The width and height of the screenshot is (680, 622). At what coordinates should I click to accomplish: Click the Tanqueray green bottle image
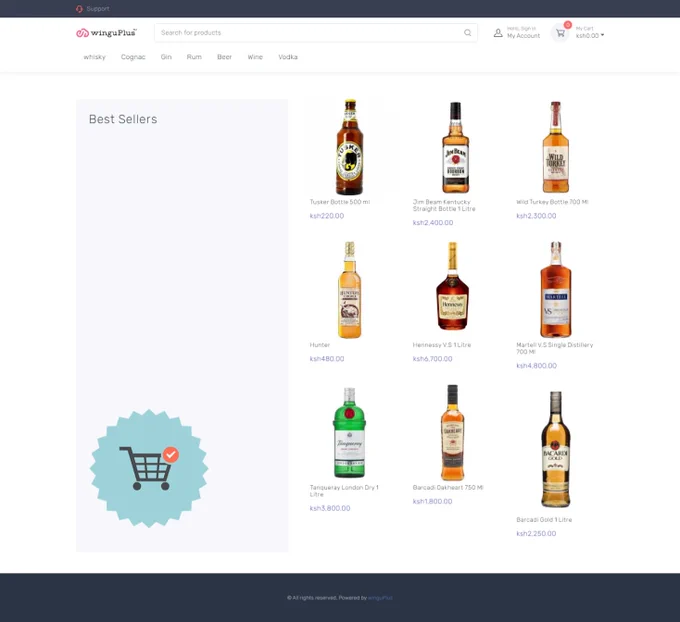[x=350, y=433]
